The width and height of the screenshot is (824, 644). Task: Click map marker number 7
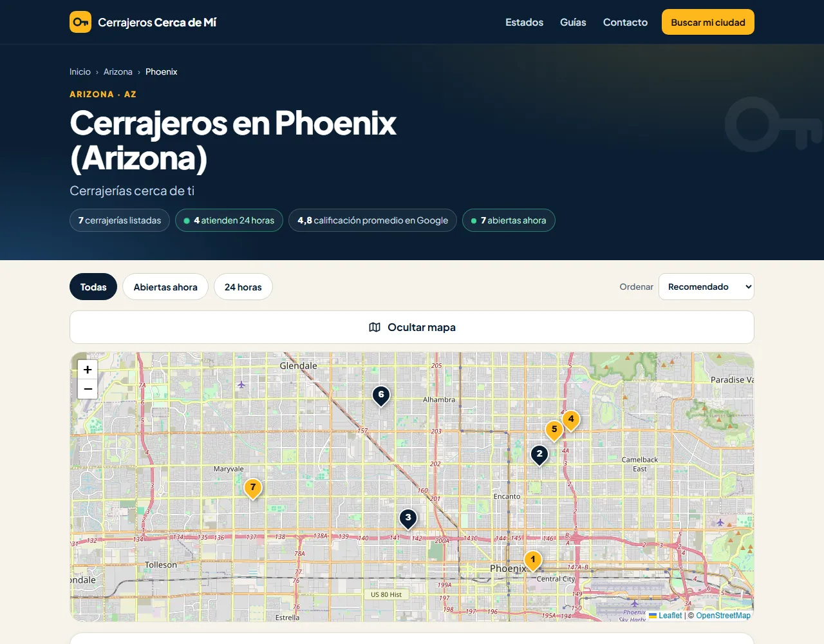tap(253, 489)
